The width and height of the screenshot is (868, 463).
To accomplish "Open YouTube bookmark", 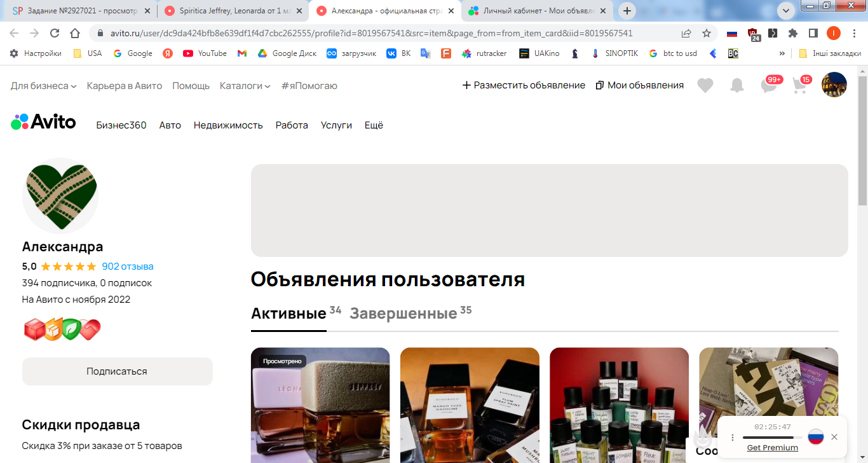I will click(205, 53).
